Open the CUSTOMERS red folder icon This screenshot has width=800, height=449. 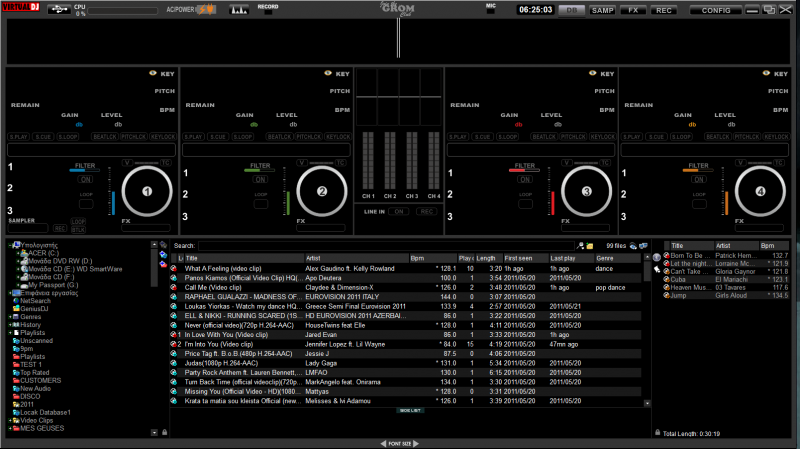pos(16,381)
